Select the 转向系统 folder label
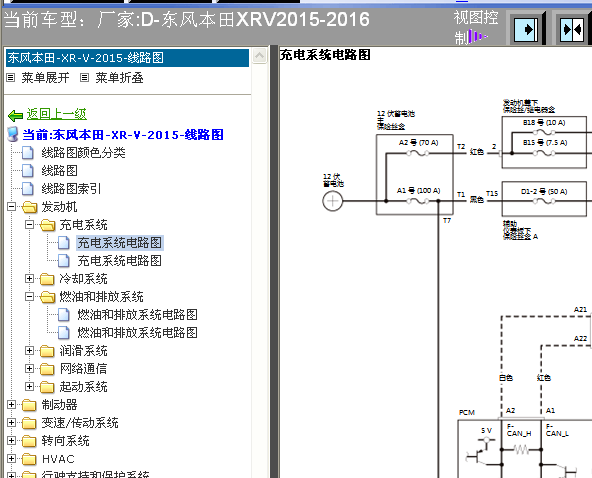This screenshot has height=478, width=592. point(65,441)
